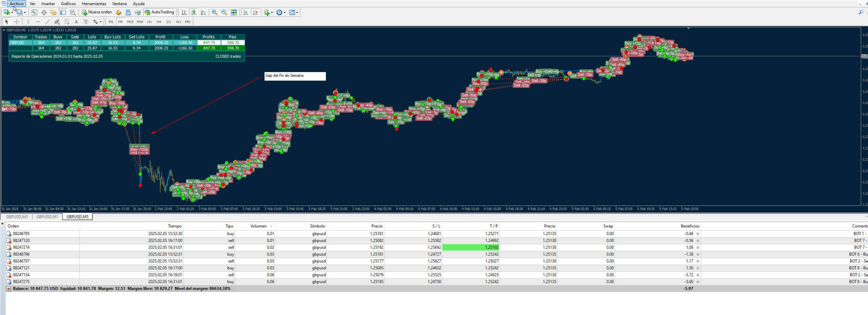Click the Zoom In magnifier icon
Image resolution: width=868 pixels, height=315 pixels.
[x=214, y=13]
